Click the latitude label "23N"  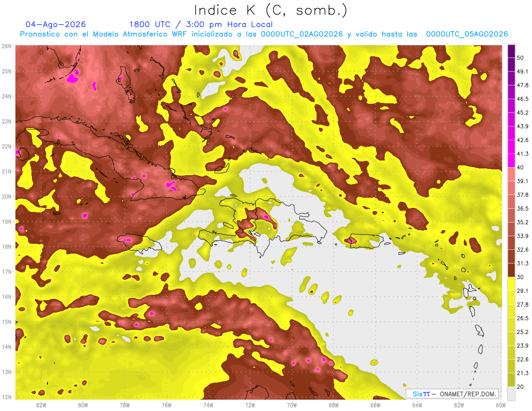tap(6, 121)
